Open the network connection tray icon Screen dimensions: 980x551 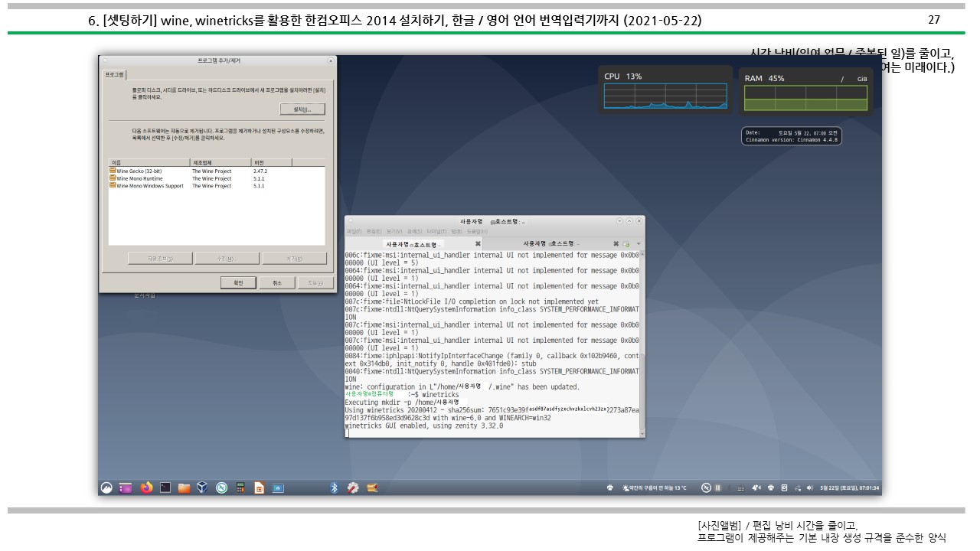click(797, 487)
